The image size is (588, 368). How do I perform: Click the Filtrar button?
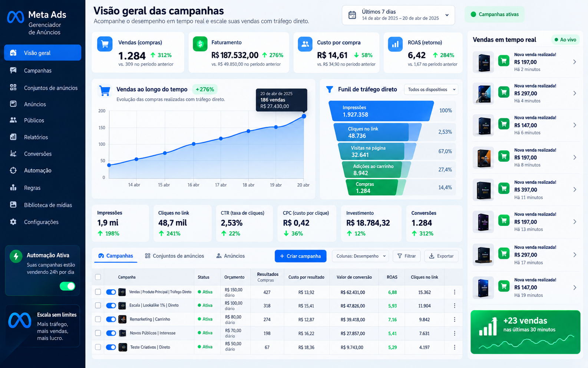click(406, 256)
